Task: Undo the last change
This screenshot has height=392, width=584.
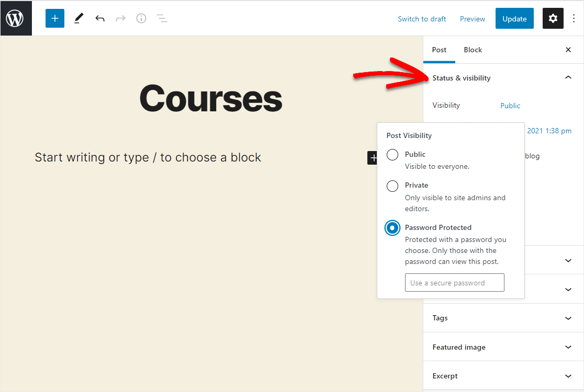Action: [x=100, y=18]
